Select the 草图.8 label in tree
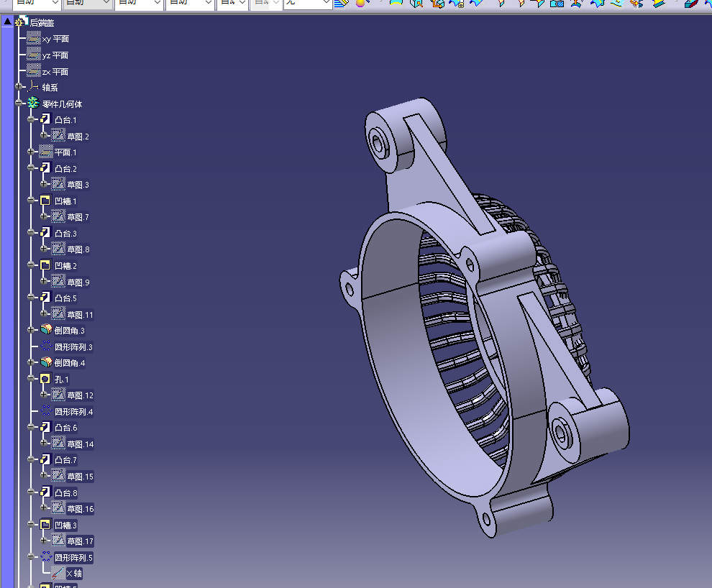 tap(78, 249)
